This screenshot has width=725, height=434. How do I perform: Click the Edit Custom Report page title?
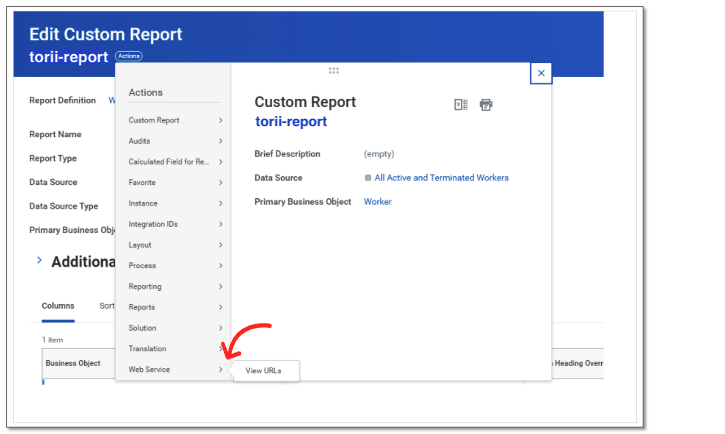pos(105,34)
